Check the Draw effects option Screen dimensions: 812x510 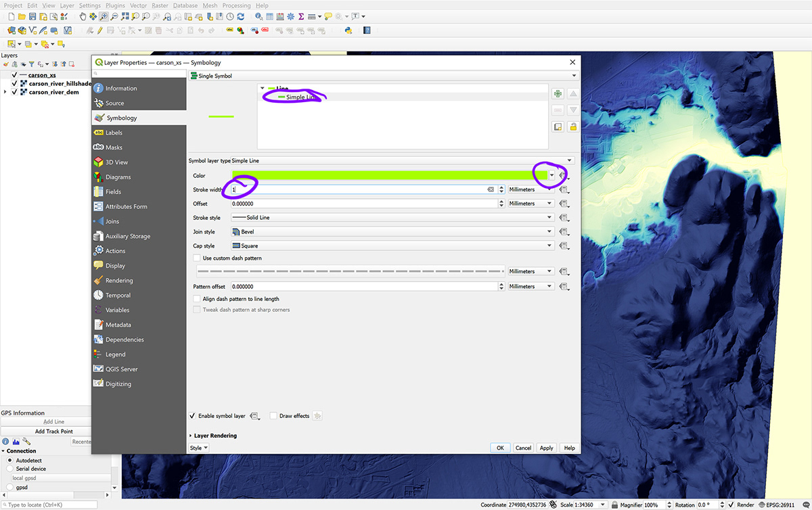273,416
